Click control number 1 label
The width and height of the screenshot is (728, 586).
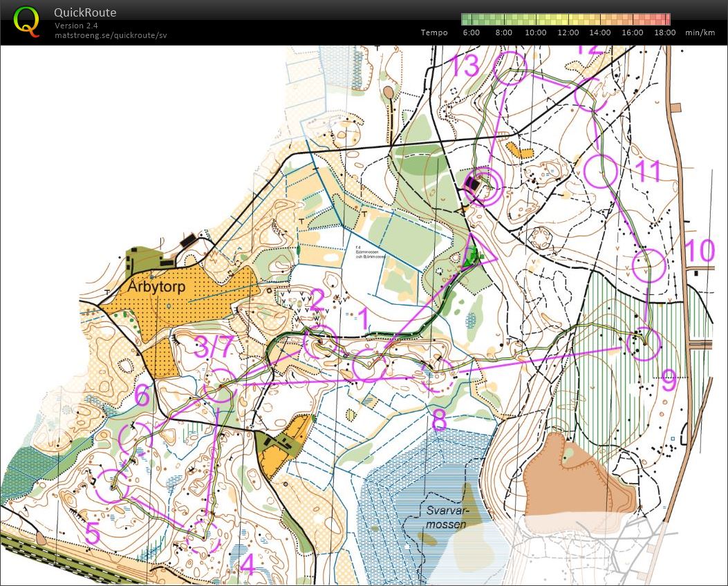click(364, 319)
